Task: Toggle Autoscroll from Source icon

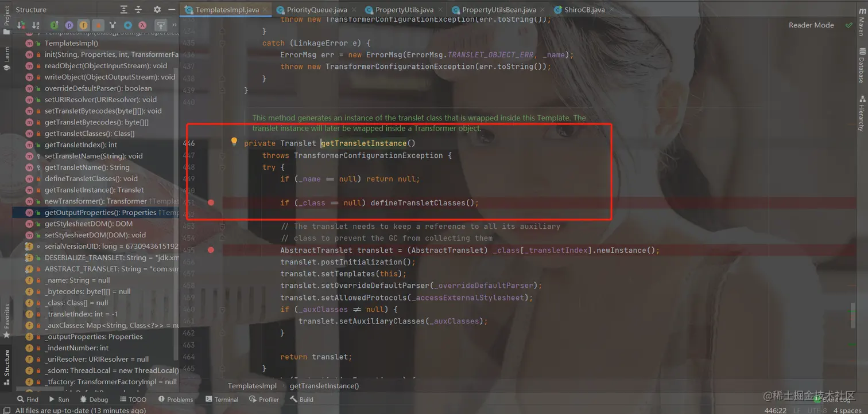Action: pyautogui.click(x=160, y=25)
